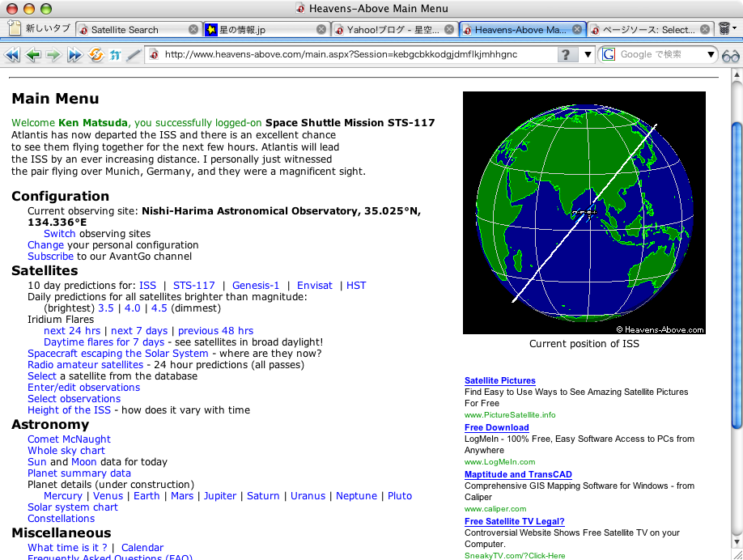Screen dimensions: 743x560
Task: Select magnitude 4.0 daily predictions
Action: click(x=132, y=308)
